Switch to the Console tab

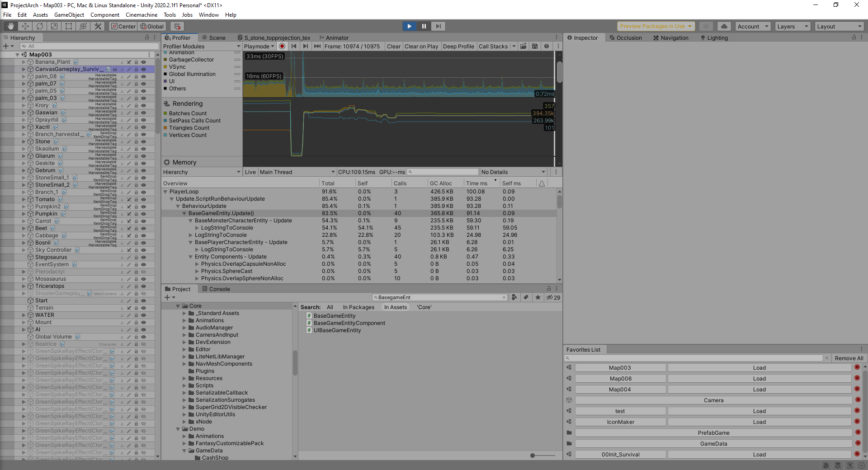pos(220,289)
